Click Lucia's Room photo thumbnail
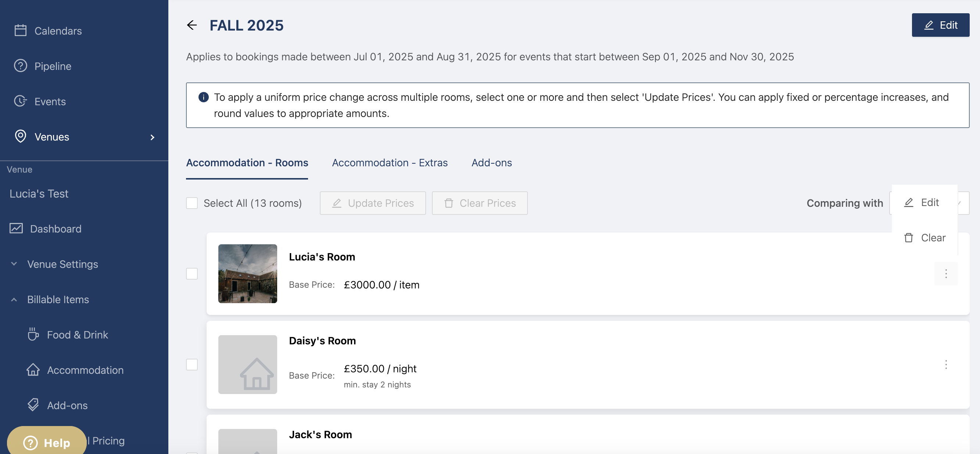 pyautogui.click(x=248, y=273)
